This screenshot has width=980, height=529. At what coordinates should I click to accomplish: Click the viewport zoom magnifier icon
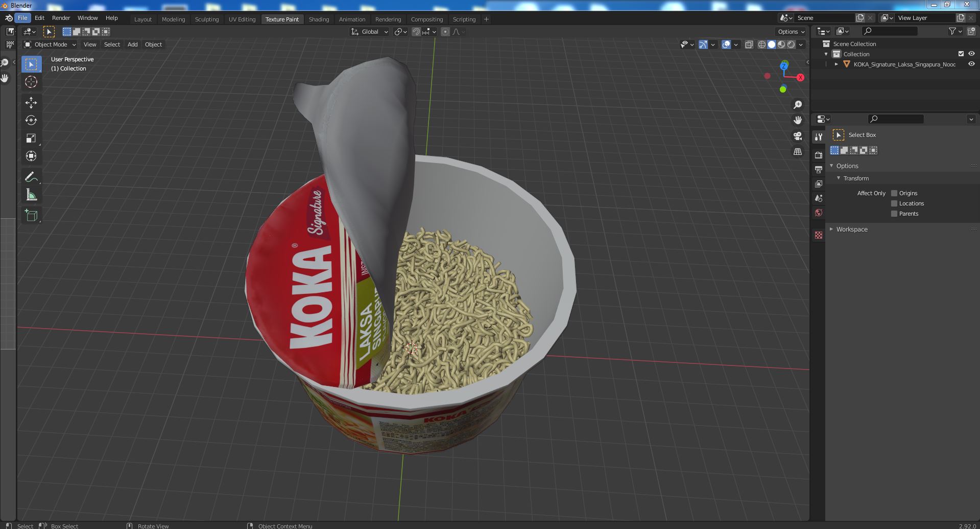click(797, 105)
